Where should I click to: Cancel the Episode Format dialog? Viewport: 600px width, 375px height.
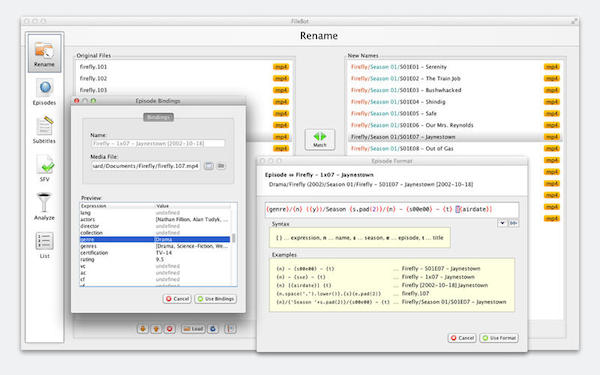coord(462,338)
